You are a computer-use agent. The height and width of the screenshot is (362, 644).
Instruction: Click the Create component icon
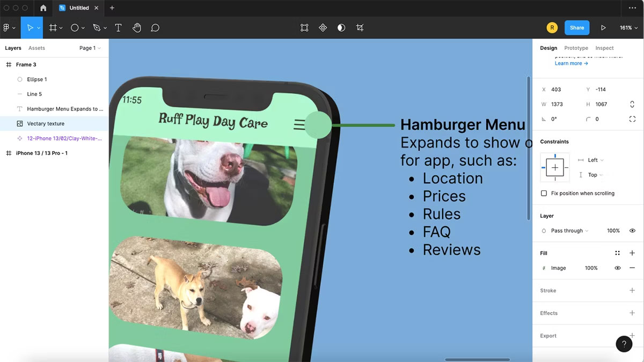[323, 27]
